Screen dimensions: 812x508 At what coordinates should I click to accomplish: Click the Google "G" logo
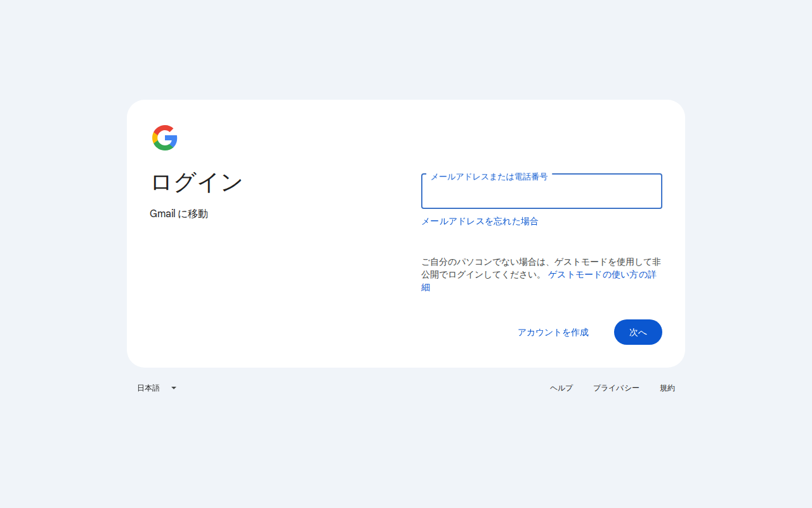[x=164, y=138]
